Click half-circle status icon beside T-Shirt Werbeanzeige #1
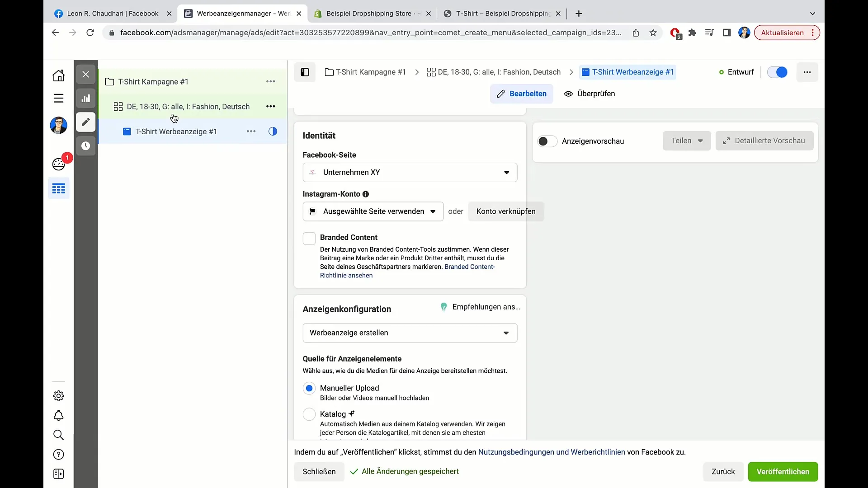The width and height of the screenshot is (868, 488). click(x=273, y=131)
